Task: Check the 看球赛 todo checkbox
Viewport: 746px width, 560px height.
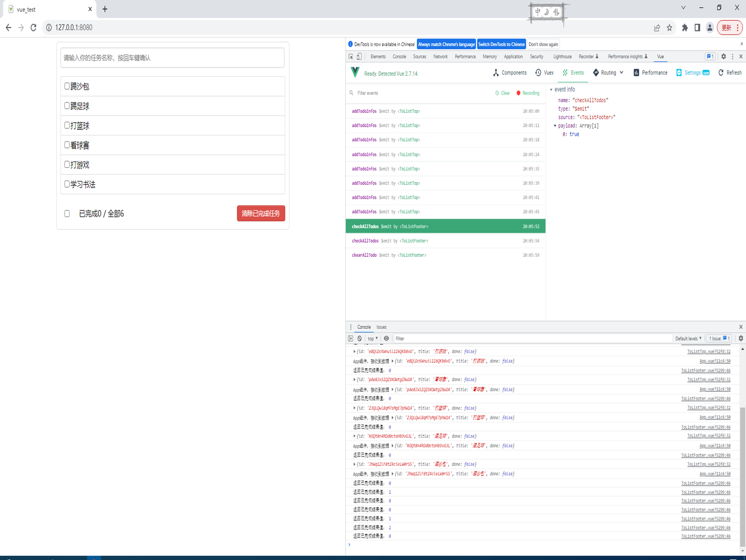Action: 67,145
